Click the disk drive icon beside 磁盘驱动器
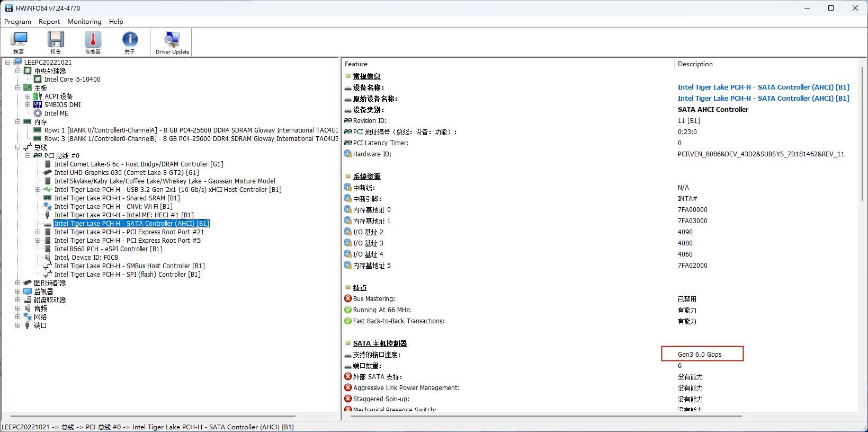868x432 pixels. (28, 300)
